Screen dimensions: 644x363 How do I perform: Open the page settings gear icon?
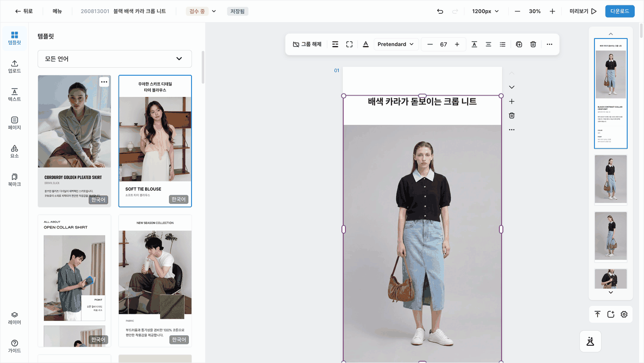(x=624, y=314)
